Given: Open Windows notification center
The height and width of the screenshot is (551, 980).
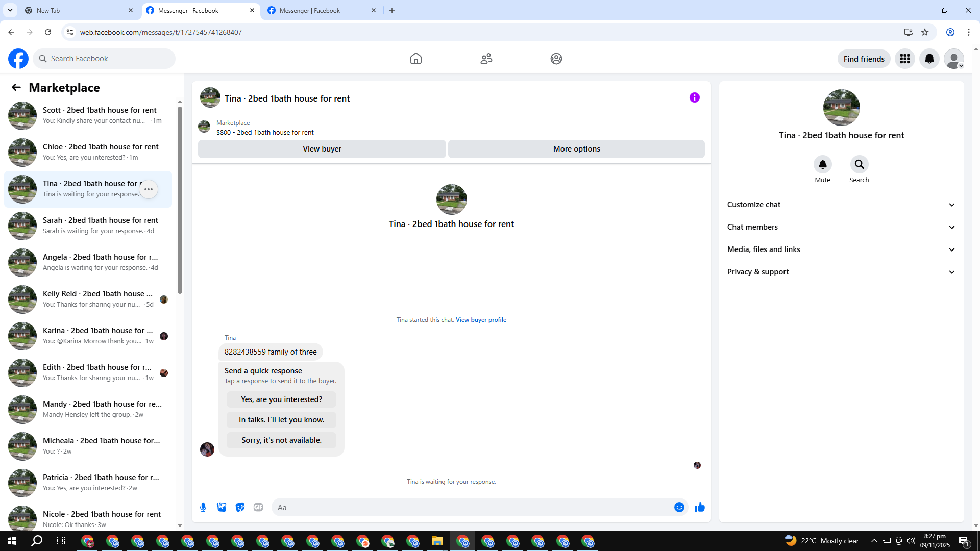Looking at the screenshot, I should (x=964, y=541).
